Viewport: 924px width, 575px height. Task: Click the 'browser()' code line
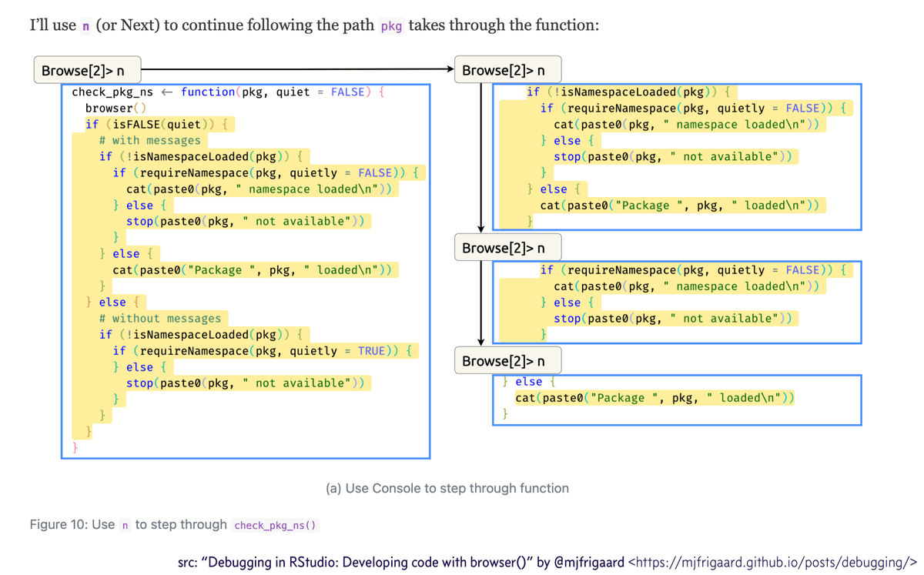115,108
